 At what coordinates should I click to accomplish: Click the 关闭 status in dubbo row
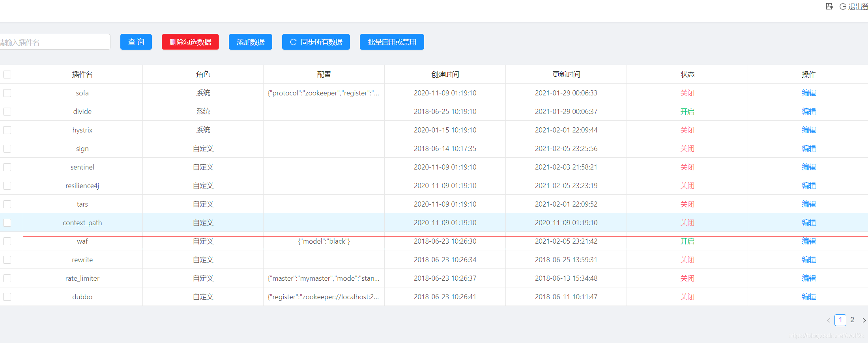[x=687, y=297]
